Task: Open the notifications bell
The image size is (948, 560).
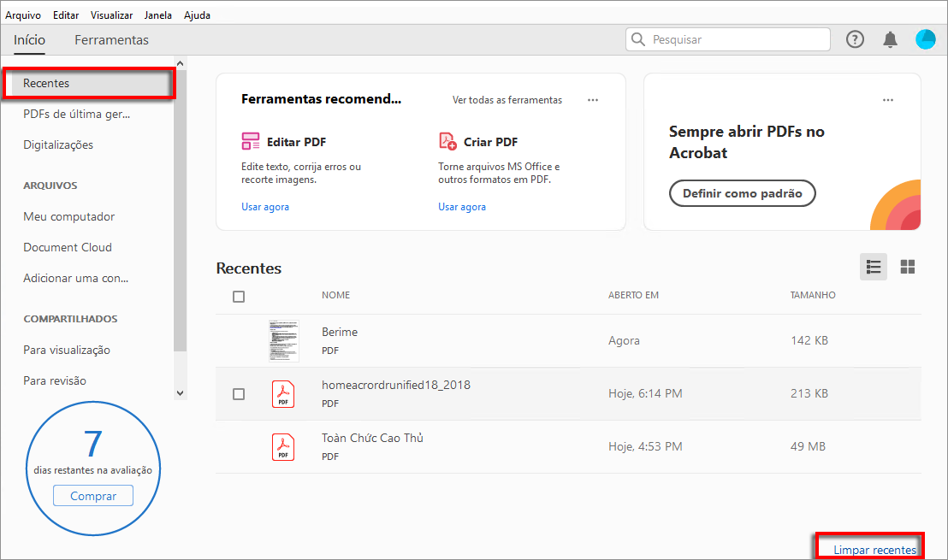Action: (x=890, y=39)
